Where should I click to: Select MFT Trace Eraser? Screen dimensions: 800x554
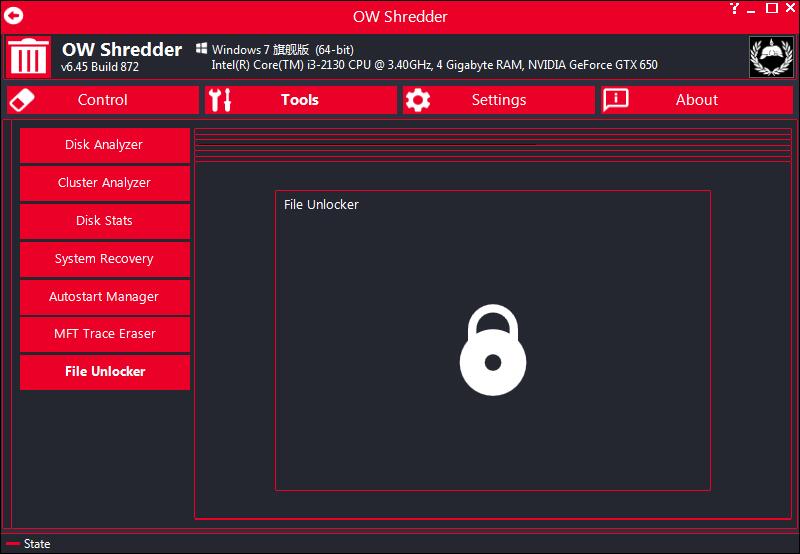pos(105,334)
